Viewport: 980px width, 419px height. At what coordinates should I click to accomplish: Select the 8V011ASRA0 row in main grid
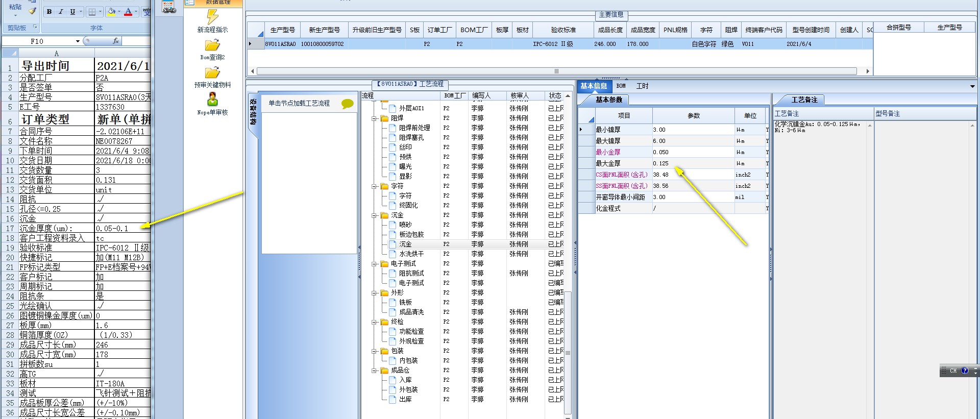[560, 44]
